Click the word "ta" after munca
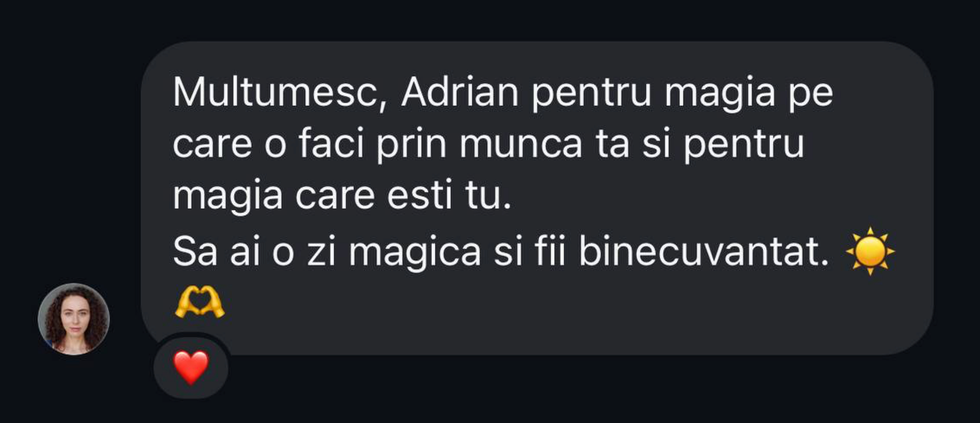 (x=612, y=144)
